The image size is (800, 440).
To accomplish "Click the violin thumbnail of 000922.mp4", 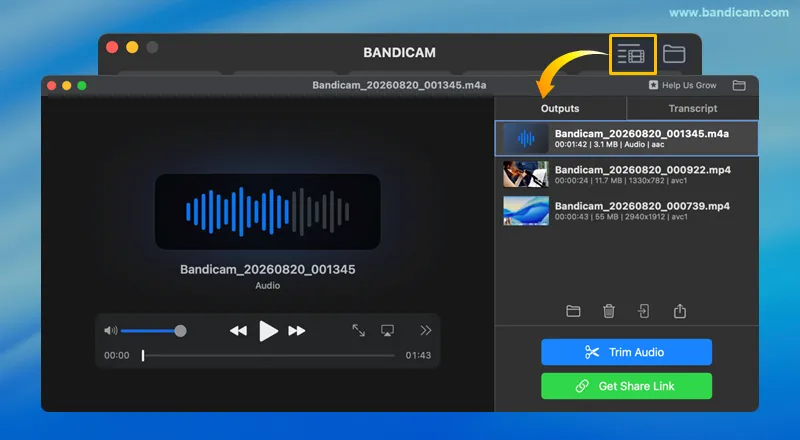I will point(526,175).
